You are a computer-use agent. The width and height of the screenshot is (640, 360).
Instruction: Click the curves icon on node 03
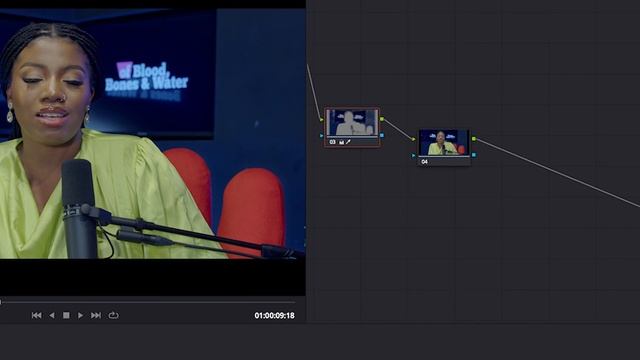tap(341, 142)
